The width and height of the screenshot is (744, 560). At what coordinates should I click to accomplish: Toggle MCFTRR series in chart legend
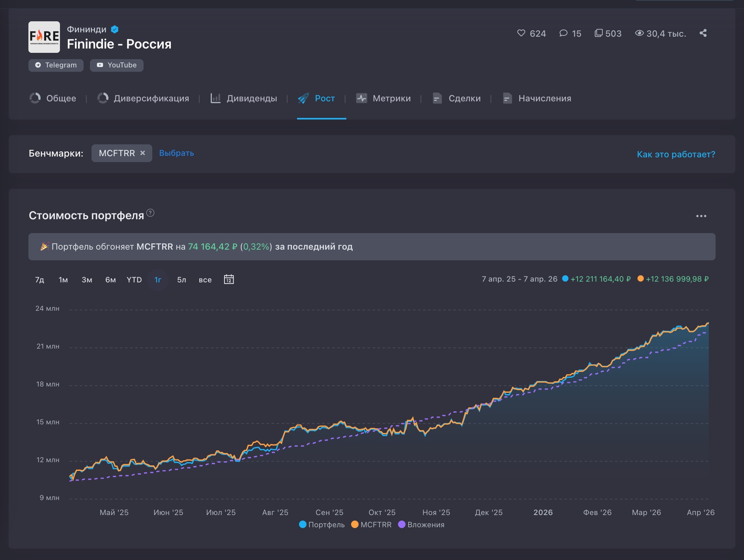371,525
